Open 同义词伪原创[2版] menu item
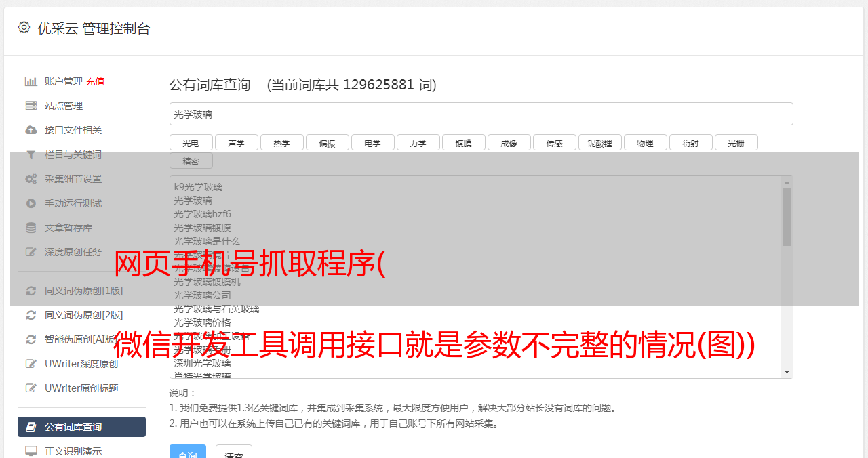The height and width of the screenshot is (458, 868). [x=81, y=315]
